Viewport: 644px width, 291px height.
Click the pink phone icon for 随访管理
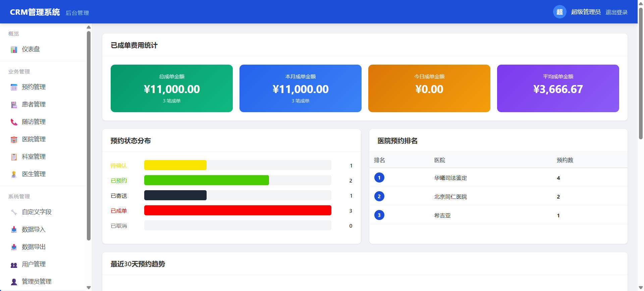[14, 122]
